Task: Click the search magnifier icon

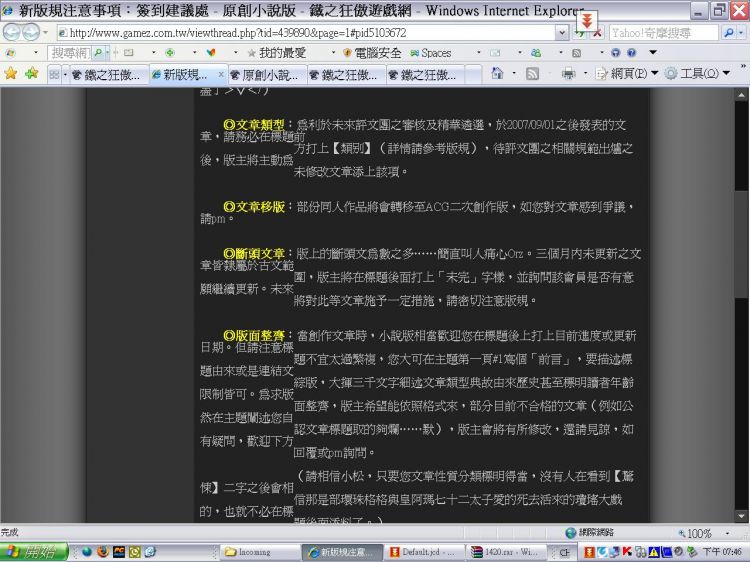Action: click(727, 32)
